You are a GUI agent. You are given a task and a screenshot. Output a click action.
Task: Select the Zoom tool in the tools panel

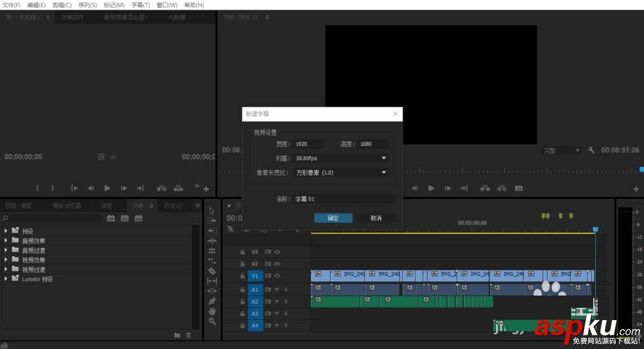click(213, 321)
